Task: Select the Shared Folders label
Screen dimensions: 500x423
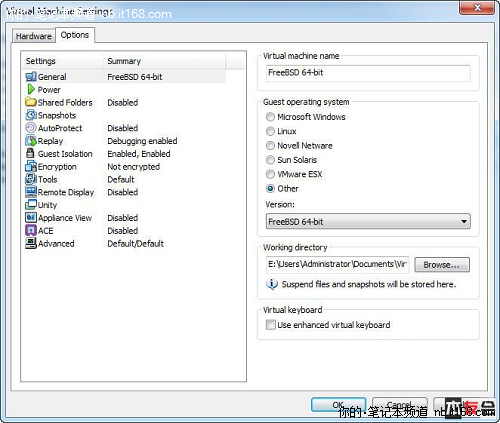Action: pyautogui.click(x=65, y=102)
